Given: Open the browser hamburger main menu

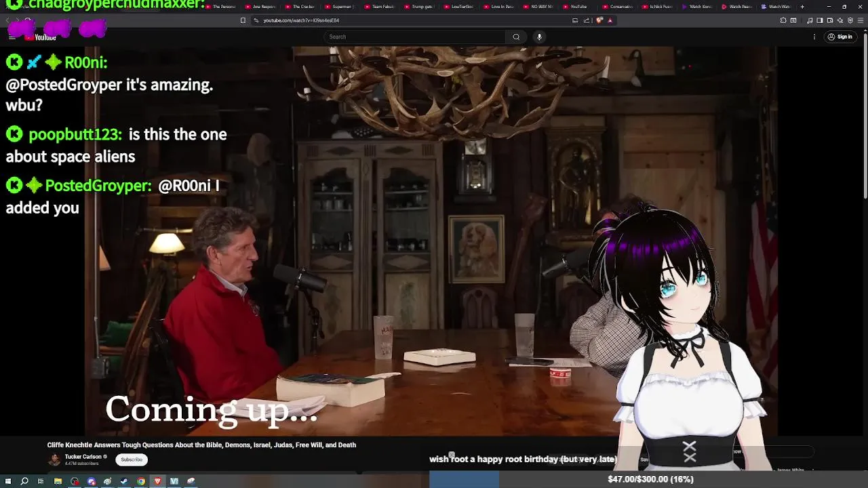Looking at the screenshot, I should [x=861, y=20].
